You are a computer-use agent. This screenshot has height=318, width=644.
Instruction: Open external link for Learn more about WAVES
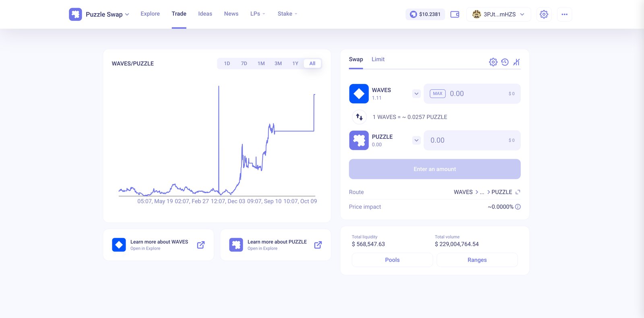(201, 245)
